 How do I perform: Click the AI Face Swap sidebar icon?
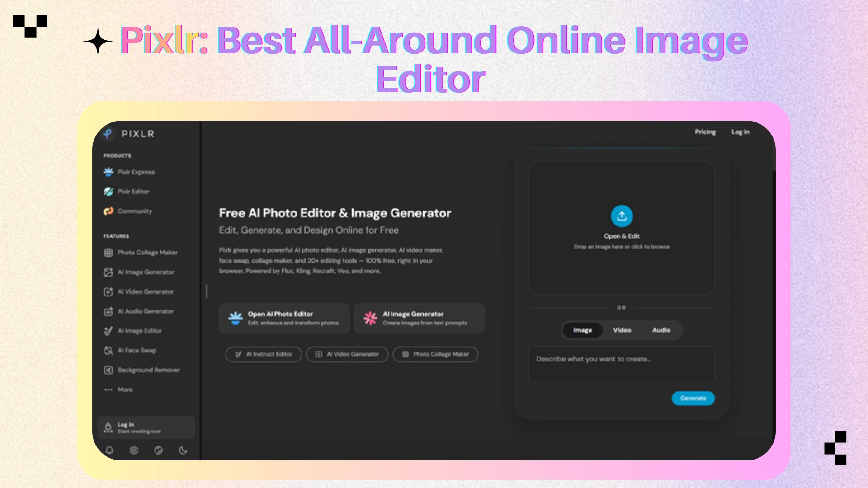tap(108, 351)
